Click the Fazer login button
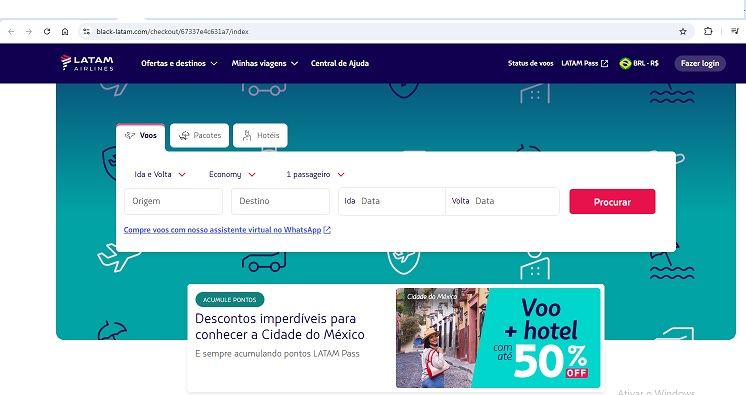The image size is (746, 395). tap(700, 63)
